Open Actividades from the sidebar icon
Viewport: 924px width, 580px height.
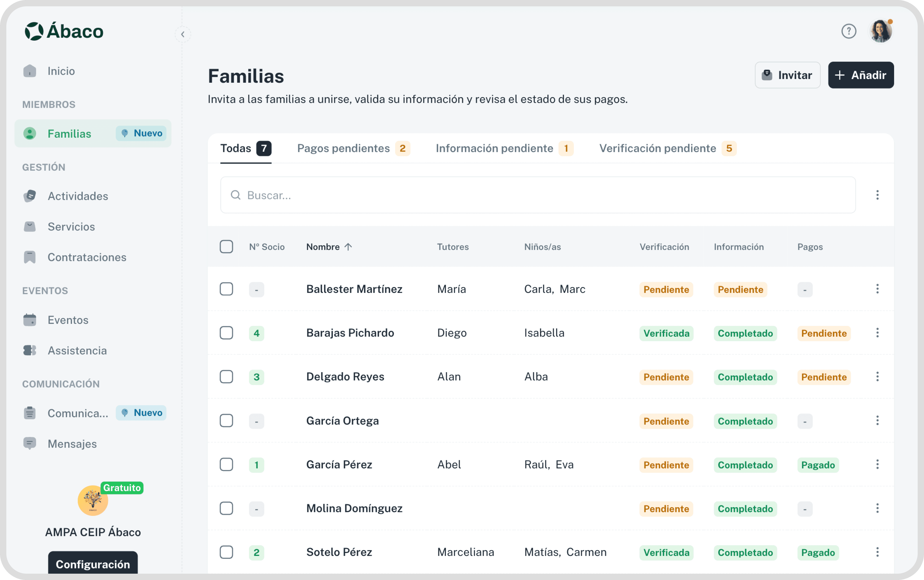30,196
